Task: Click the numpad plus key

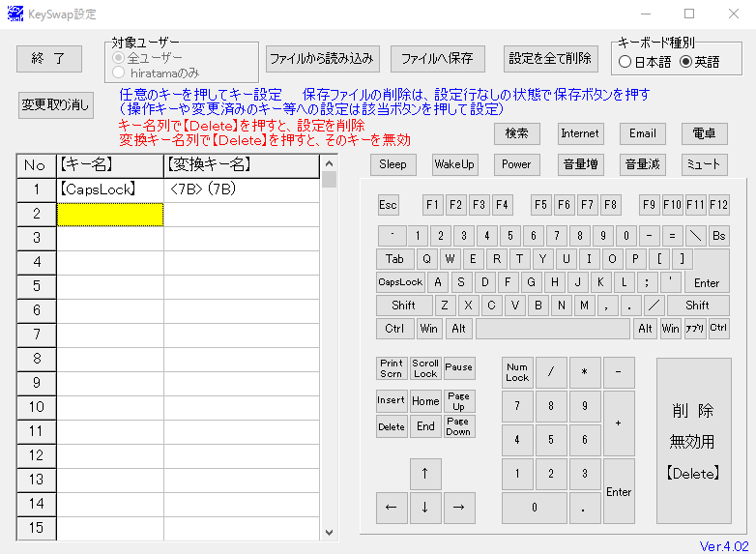Action: (x=619, y=423)
